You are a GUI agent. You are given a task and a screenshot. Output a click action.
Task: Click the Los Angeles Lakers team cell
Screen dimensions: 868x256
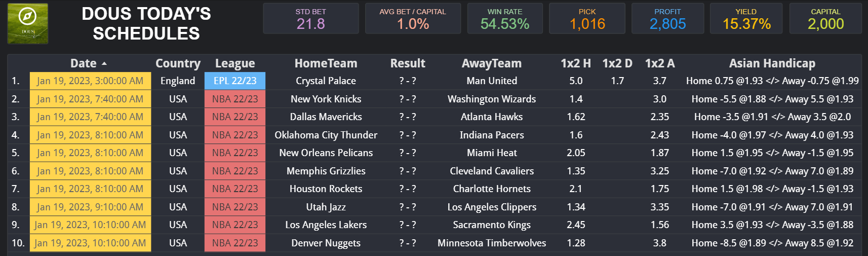point(326,225)
